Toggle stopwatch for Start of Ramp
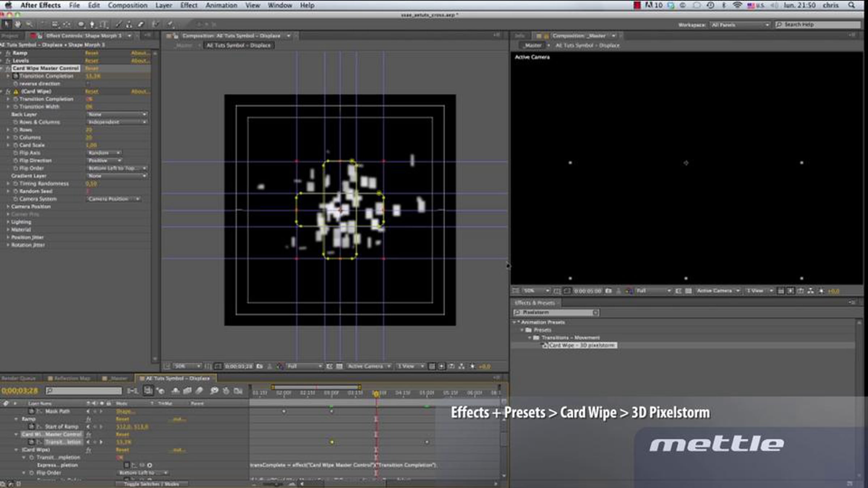 [x=32, y=427]
